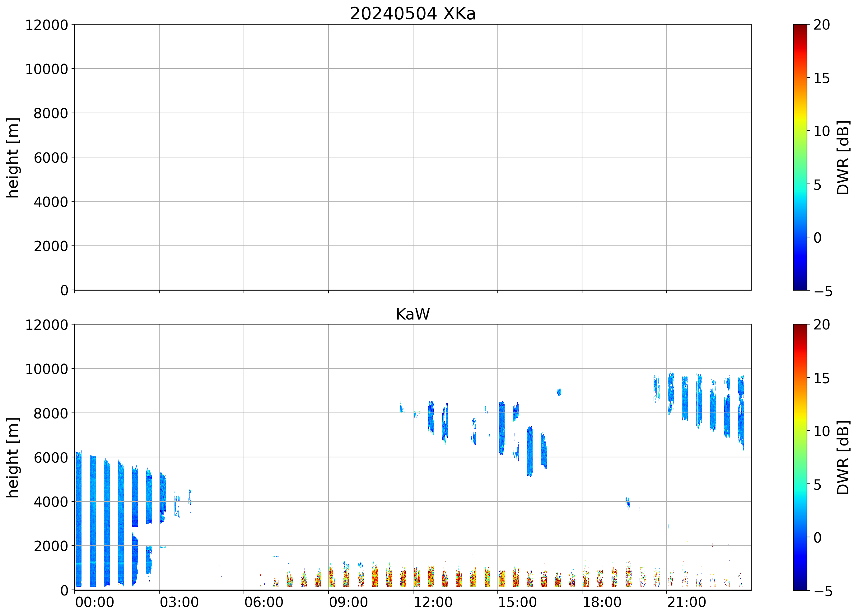This screenshot has height=616, width=858.
Task: Click the 00:00 time axis label
Action: tap(95, 602)
